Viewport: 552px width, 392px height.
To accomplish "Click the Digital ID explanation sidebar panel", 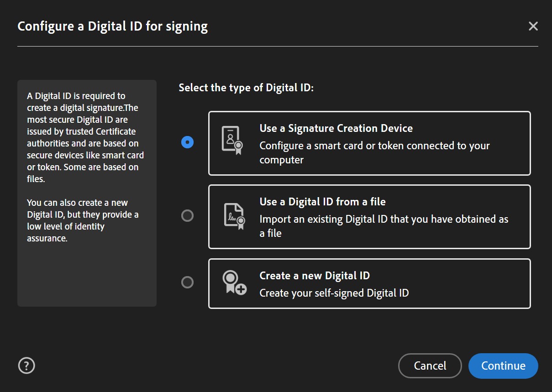I will (x=87, y=193).
